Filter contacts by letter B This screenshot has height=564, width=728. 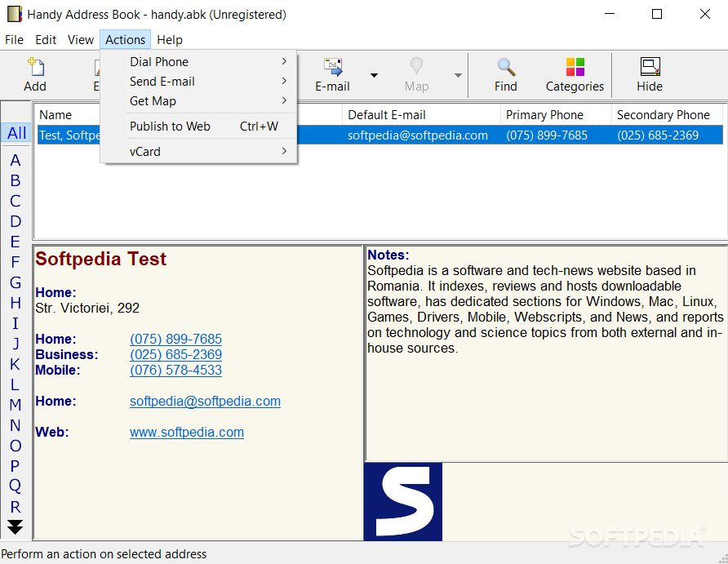[16, 180]
